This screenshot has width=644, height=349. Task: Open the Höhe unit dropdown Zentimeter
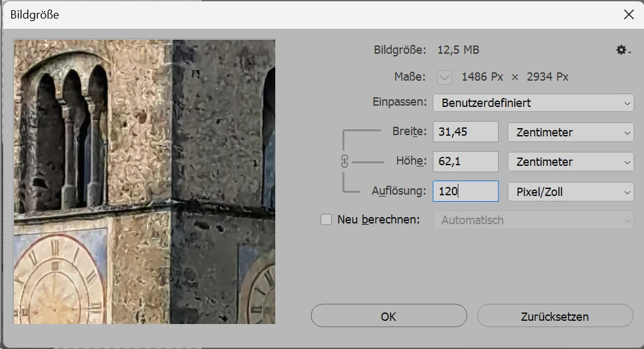pyautogui.click(x=570, y=162)
